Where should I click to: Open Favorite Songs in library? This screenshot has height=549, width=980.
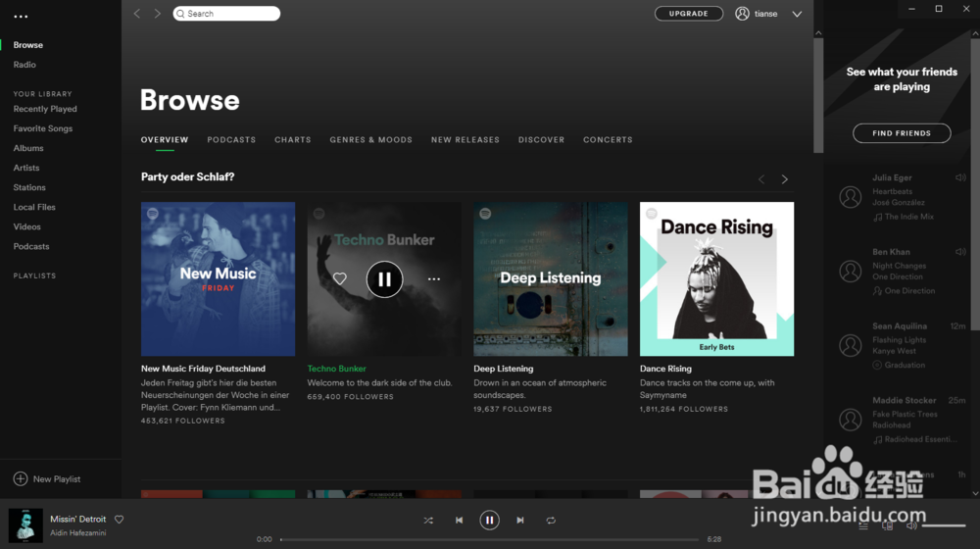[42, 128]
